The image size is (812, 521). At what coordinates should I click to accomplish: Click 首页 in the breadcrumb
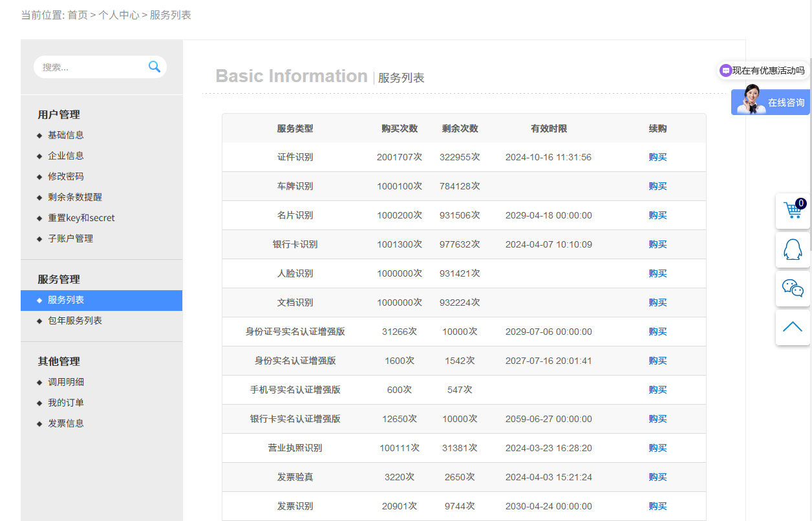78,15
